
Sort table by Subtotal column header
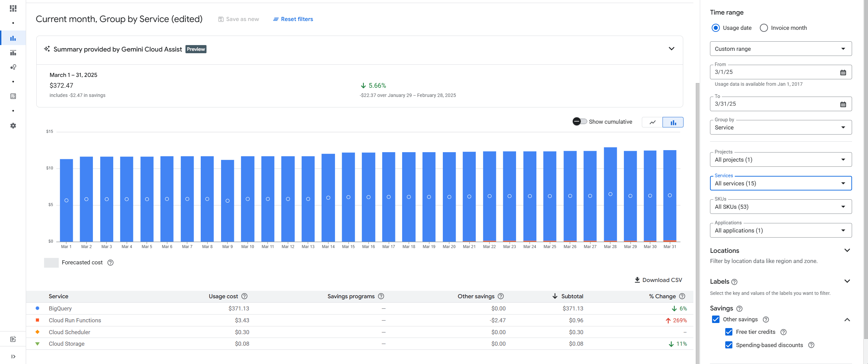572,296
